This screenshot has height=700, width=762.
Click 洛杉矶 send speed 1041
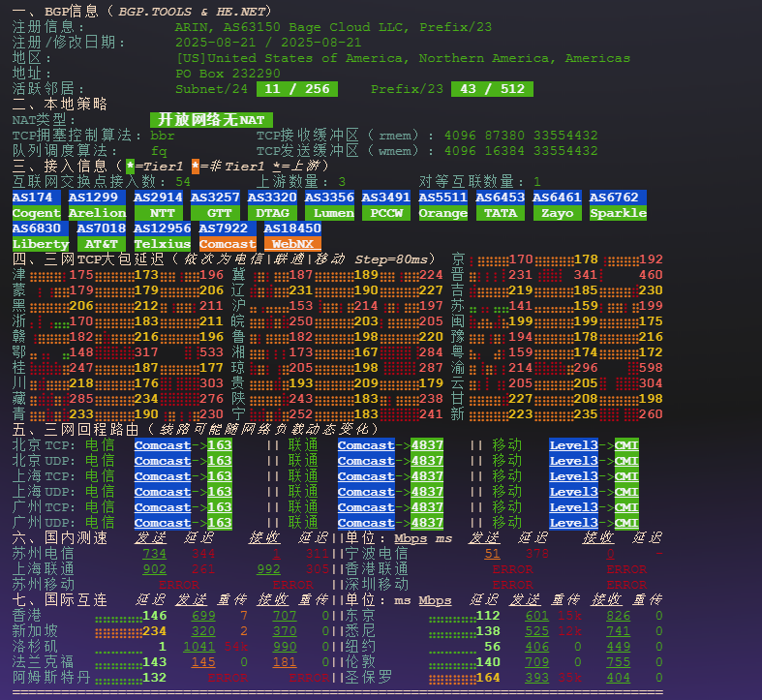199,647
